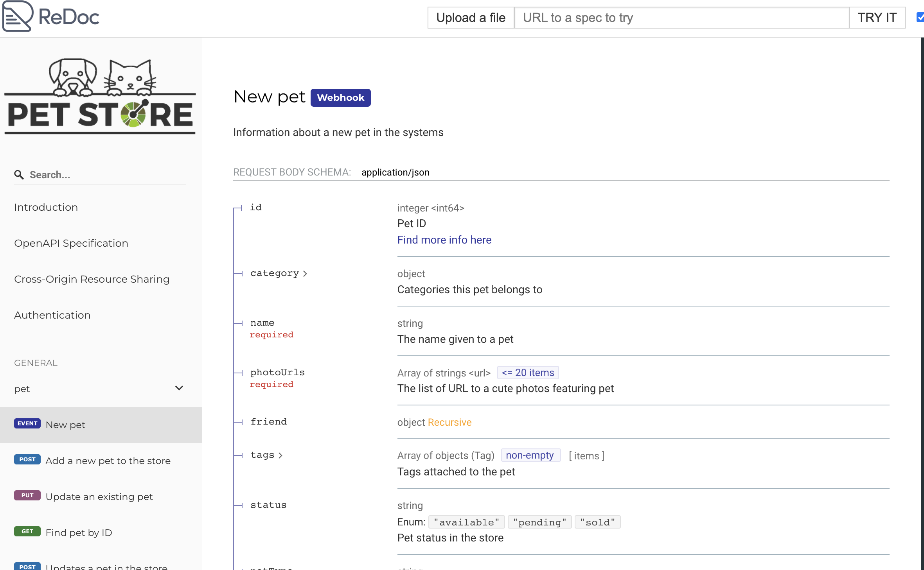The width and height of the screenshot is (924, 570).
Task: Expand the tags property chevron
Action: pos(280,455)
